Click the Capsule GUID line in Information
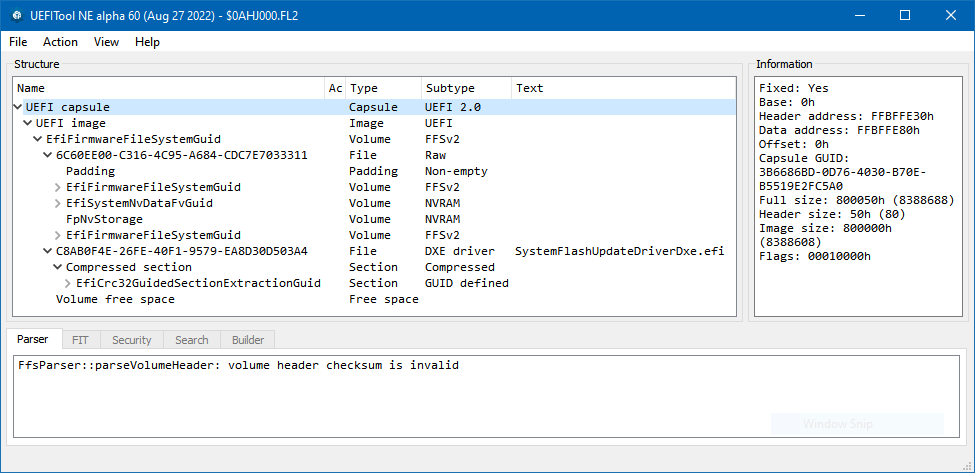 point(804,158)
